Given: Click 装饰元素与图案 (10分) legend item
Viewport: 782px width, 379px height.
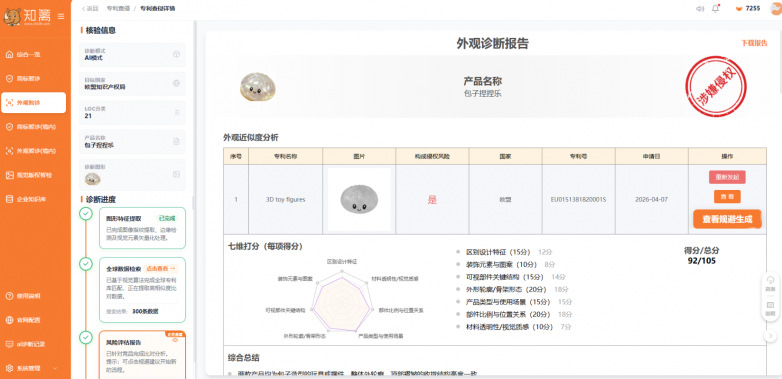Looking at the screenshot, I should tap(505, 265).
